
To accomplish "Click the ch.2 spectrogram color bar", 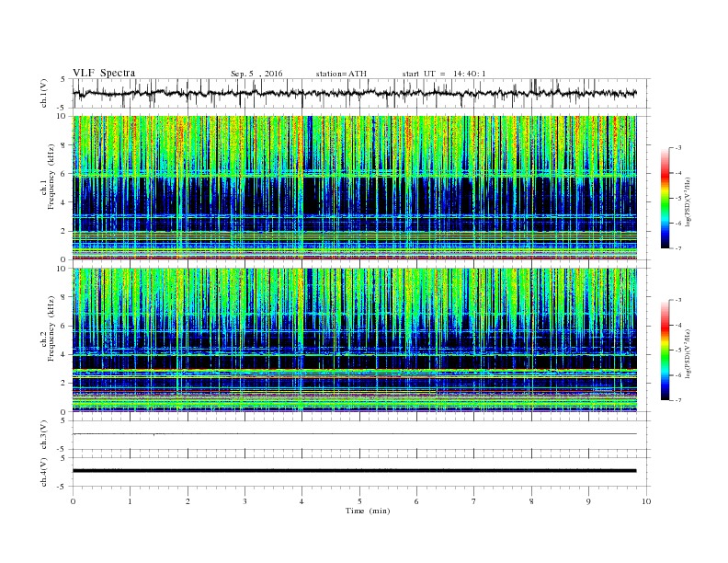I will pyautogui.click(x=665, y=350).
